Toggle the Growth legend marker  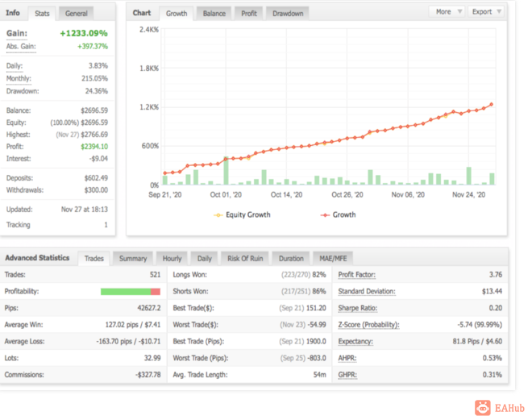pos(325,215)
